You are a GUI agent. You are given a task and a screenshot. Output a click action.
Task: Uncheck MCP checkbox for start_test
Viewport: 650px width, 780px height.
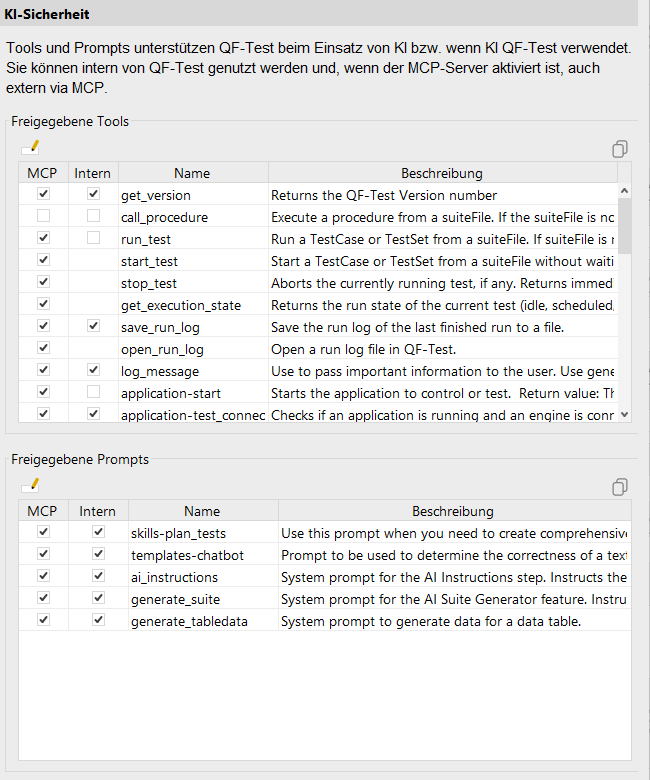click(x=44, y=260)
